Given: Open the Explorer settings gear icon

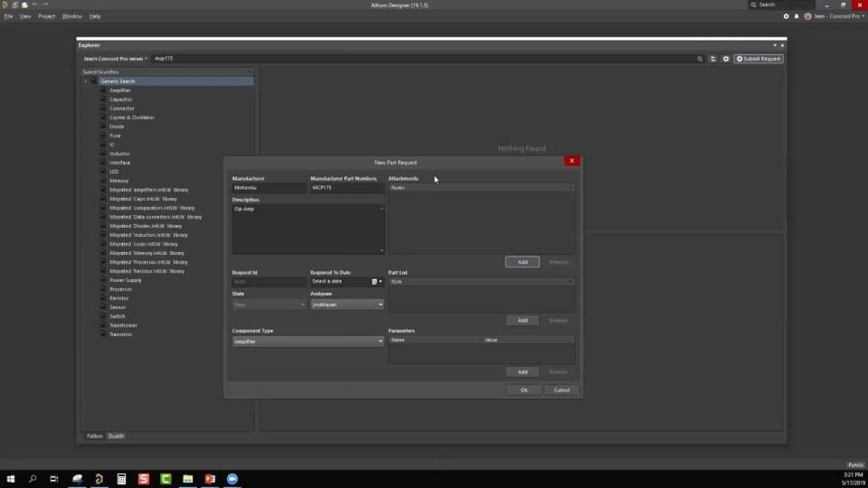Looking at the screenshot, I should click(726, 59).
